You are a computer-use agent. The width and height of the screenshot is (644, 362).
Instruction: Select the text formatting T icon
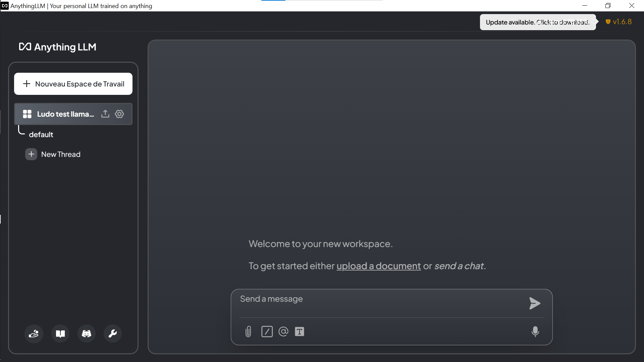pyautogui.click(x=300, y=331)
